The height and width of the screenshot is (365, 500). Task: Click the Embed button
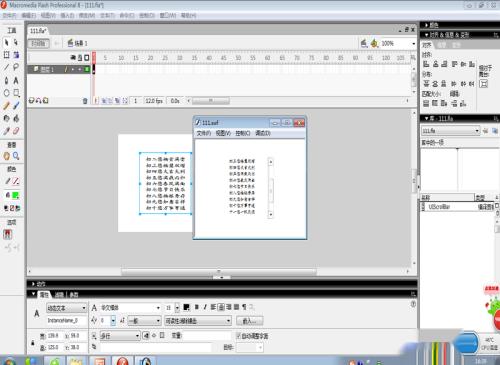pyautogui.click(x=250, y=321)
